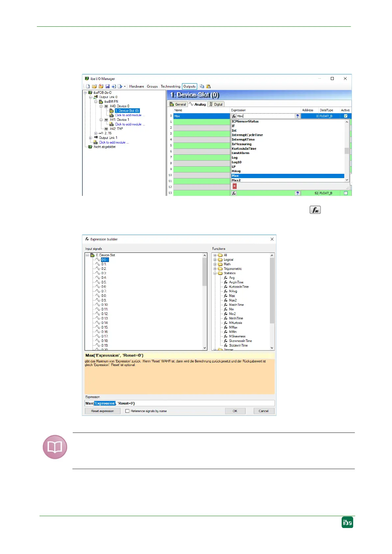Click the Save (floppy disk) icon in toolbar

pos(107,86)
